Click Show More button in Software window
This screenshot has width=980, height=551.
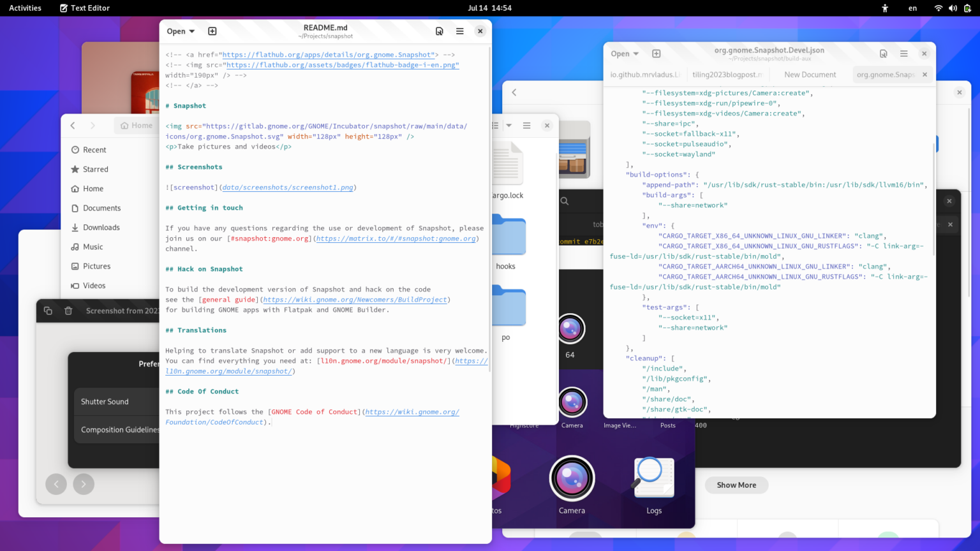[736, 485]
